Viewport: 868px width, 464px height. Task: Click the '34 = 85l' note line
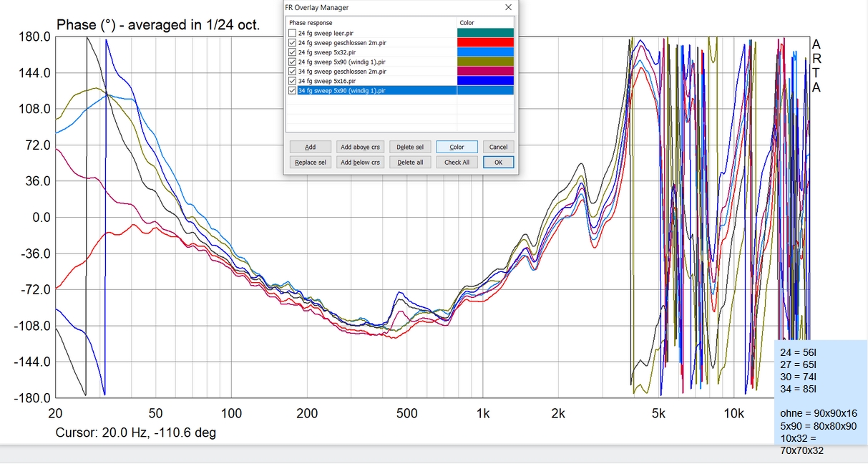798,389
